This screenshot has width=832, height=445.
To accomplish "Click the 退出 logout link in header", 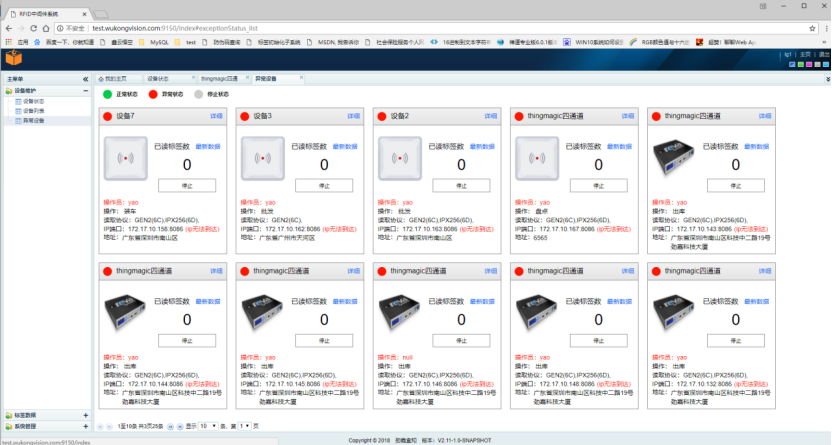I will click(824, 55).
